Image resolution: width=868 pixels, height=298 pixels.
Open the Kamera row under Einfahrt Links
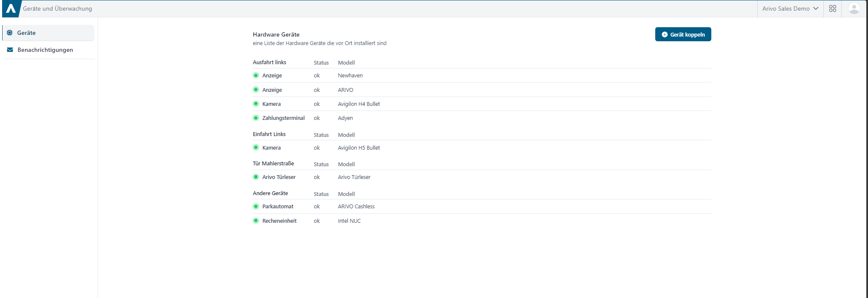pyautogui.click(x=482, y=148)
